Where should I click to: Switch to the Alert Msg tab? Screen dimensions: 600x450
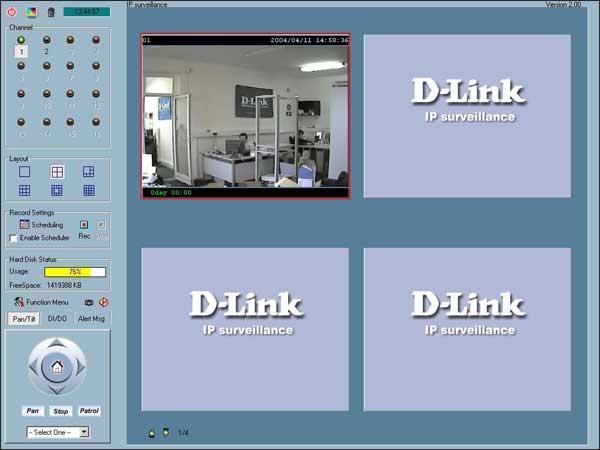(x=91, y=318)
